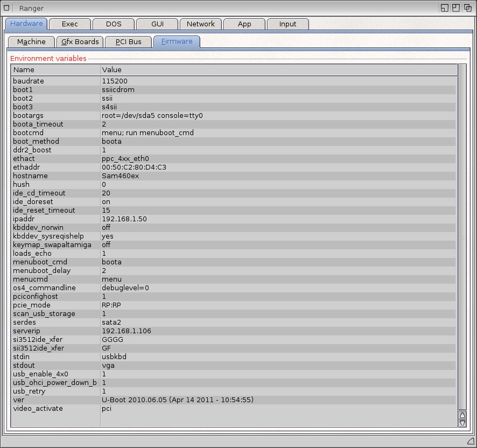Open the DOS tab
This screenshot has height=448, width=477.
(x=113, y=24)
